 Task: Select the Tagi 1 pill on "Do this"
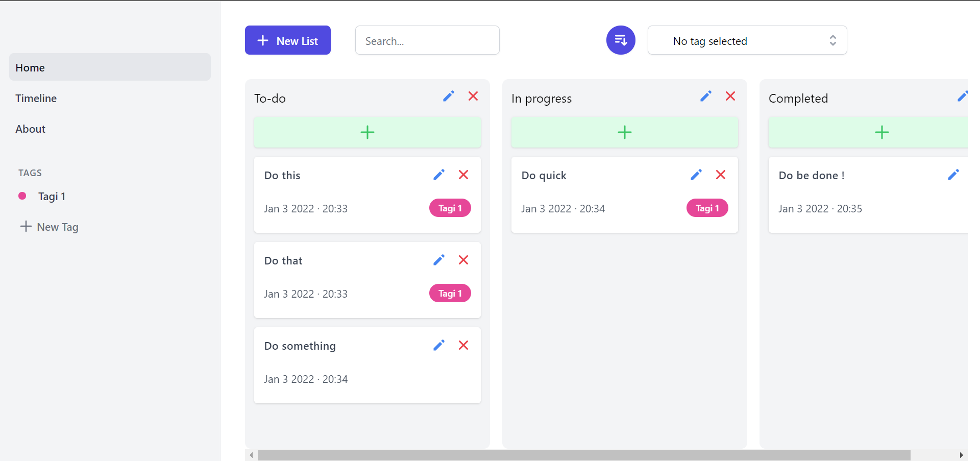click(450, 208)
